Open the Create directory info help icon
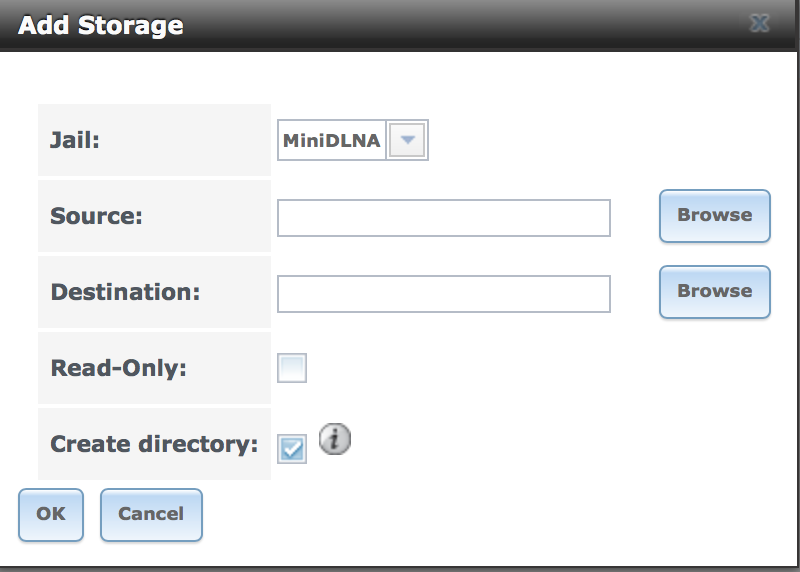Viewport: 800px width, 572px height. pos(335,439)
